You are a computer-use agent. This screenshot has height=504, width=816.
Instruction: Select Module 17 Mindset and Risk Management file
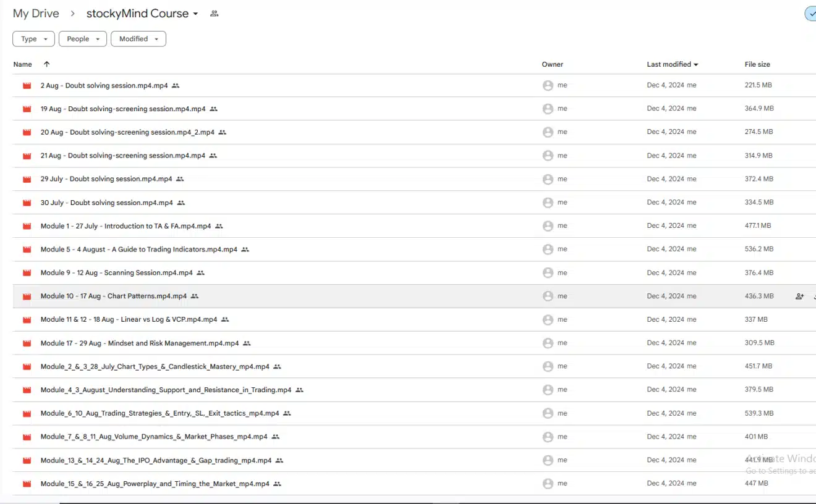pos(140,344)
